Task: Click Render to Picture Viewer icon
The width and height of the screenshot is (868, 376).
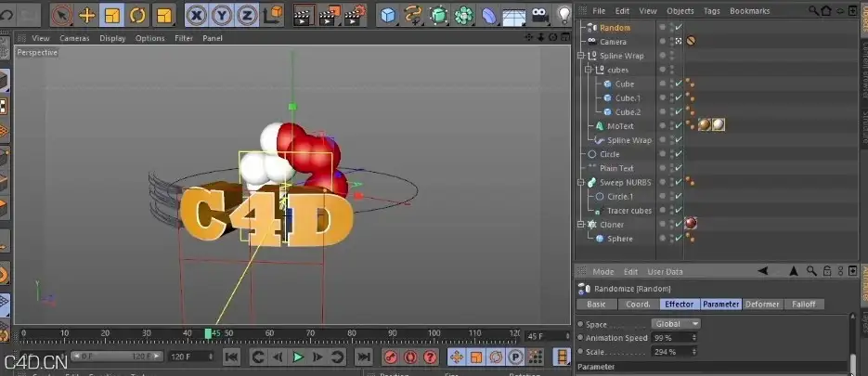Action: [330, 15]
